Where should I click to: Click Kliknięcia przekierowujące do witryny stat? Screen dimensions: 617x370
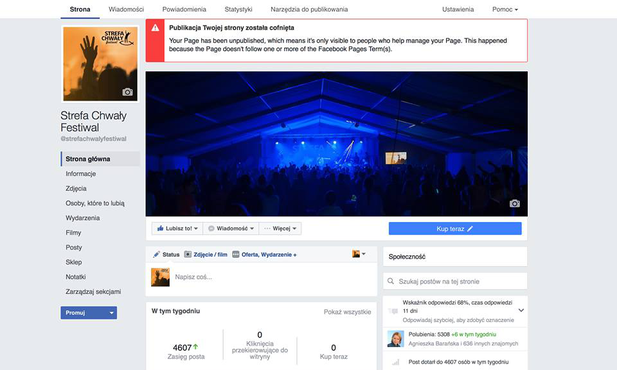(x=260, y=346)
